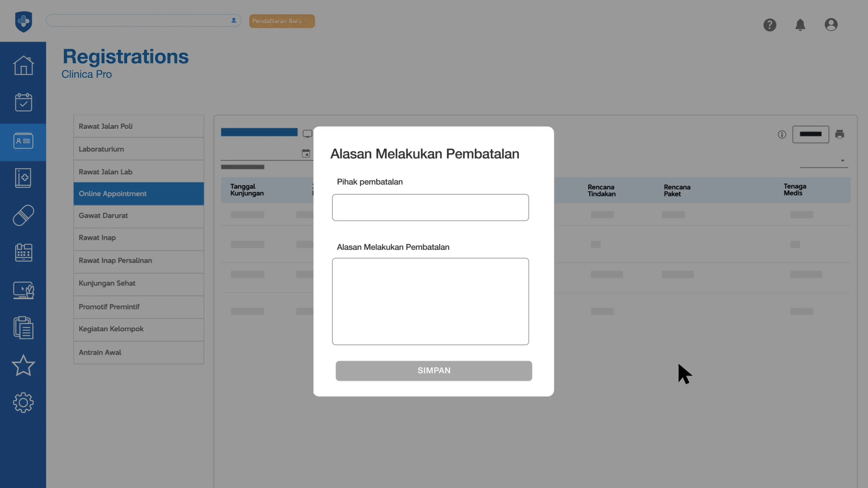868x488 pixels.
Task: Click the home icon in sidebar
Action: 24,66
